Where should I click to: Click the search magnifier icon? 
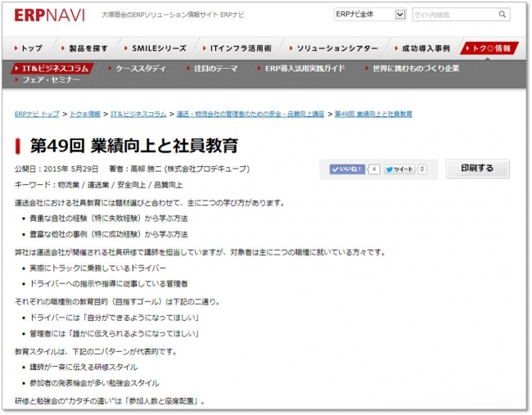point(503,14)
